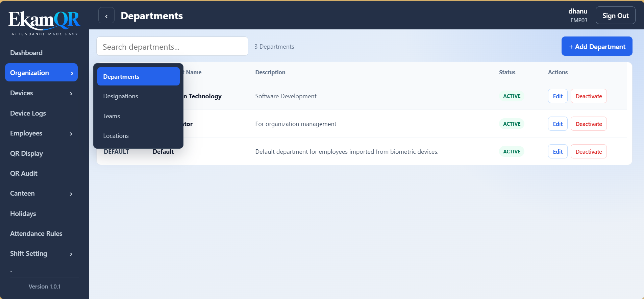The image size is (644, 299).
Task: Go to Holidays page
Action: [23, 214]
